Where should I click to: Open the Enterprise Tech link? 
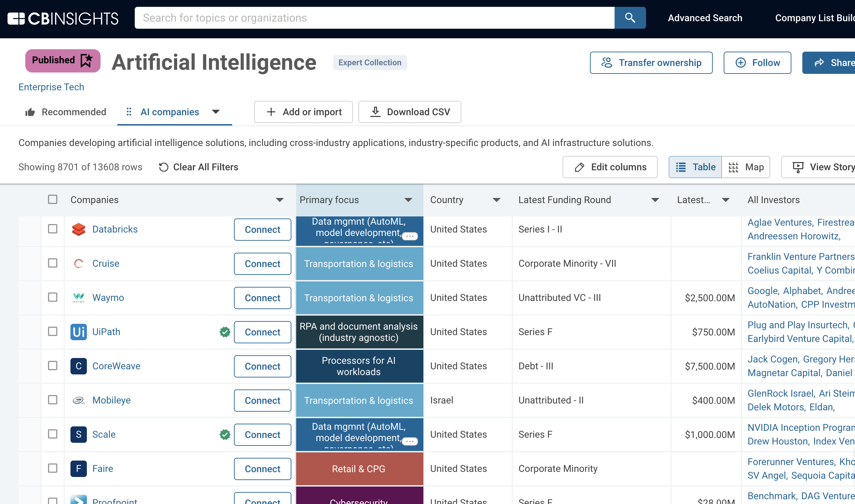coord(51,87)
